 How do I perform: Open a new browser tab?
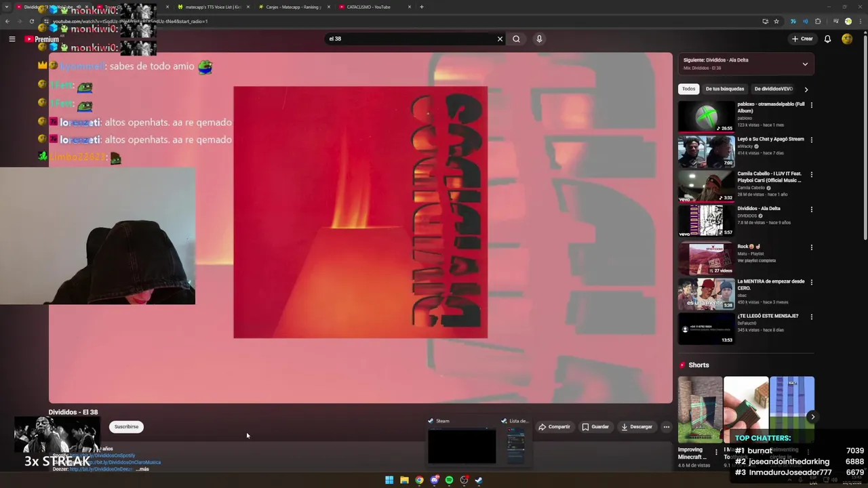tap(422, 7)
